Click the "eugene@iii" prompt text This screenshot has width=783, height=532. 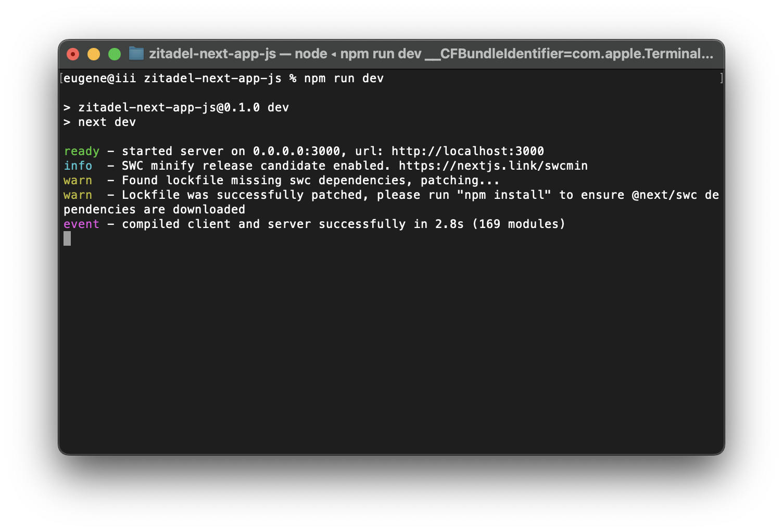pyautogui.click(x=99, y=79)
